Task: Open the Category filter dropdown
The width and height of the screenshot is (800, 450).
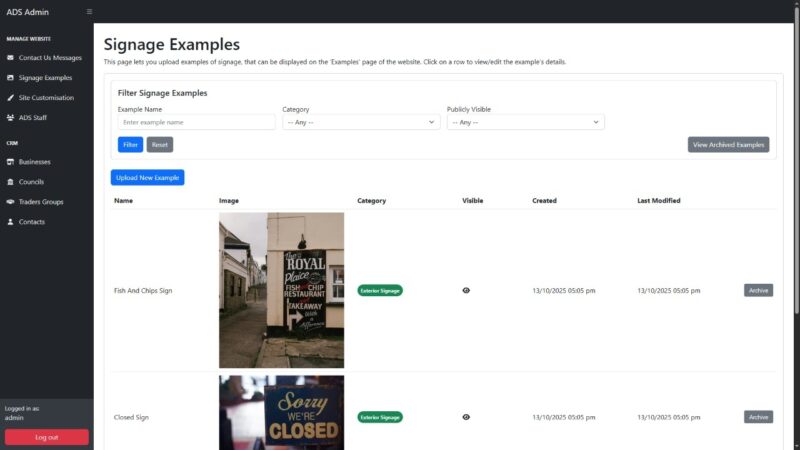Action: point(361,122)
